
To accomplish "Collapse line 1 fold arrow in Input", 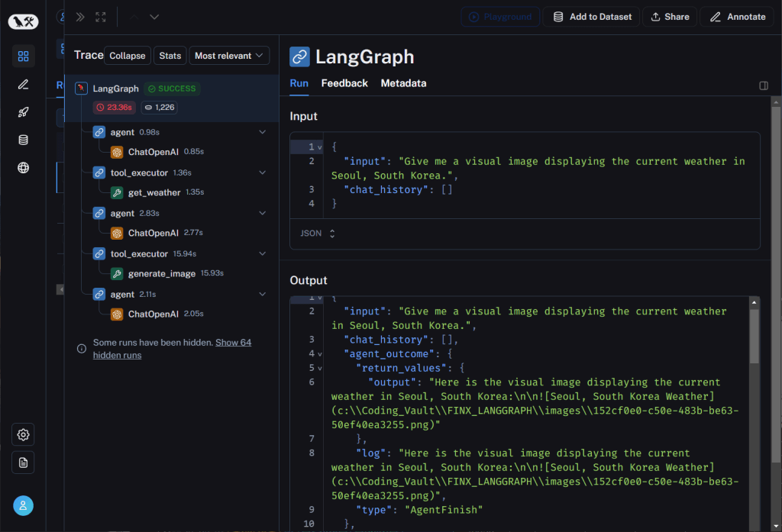I will [320, 147].
